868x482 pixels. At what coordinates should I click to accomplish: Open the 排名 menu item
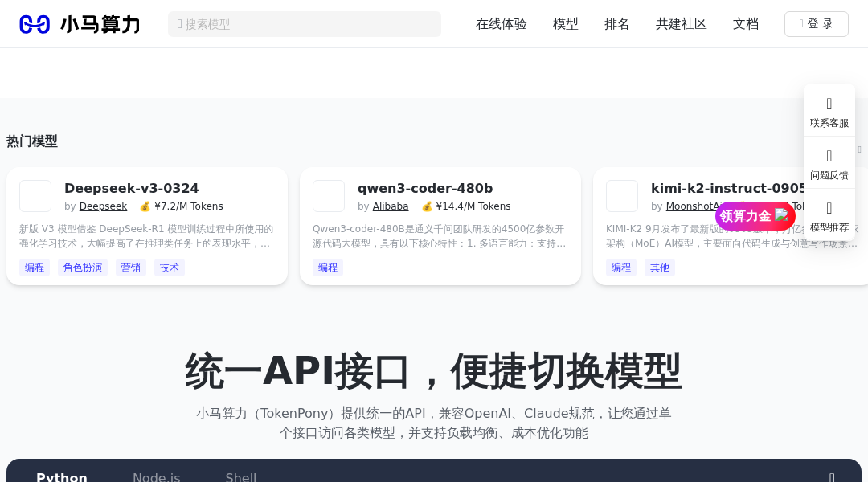coord(617,24)
